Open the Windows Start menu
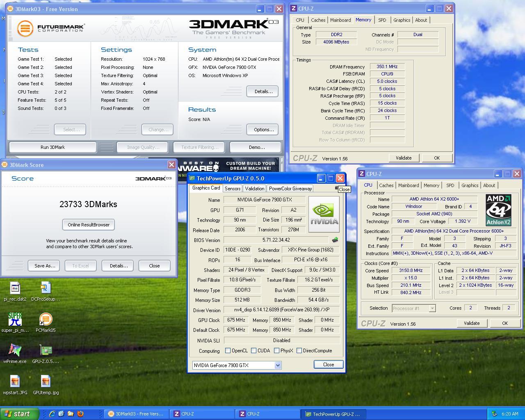525x420 pixels. coord(20,414)
